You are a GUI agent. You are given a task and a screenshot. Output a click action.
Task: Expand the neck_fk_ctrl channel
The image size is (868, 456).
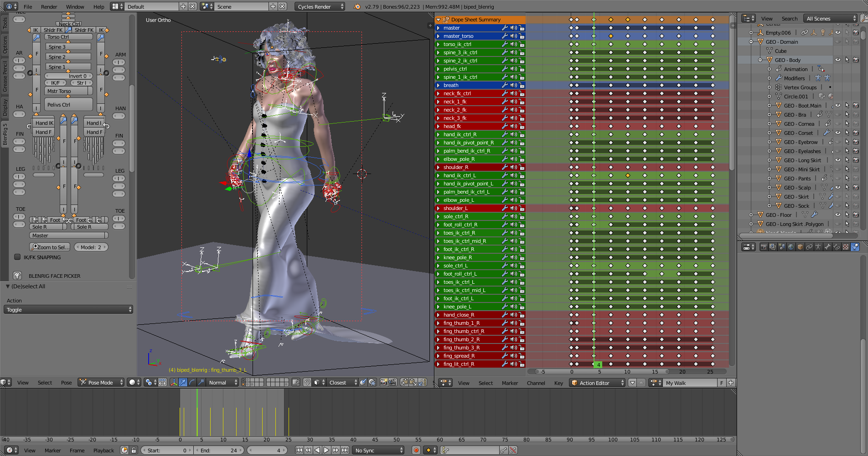[x=439, y=93]
